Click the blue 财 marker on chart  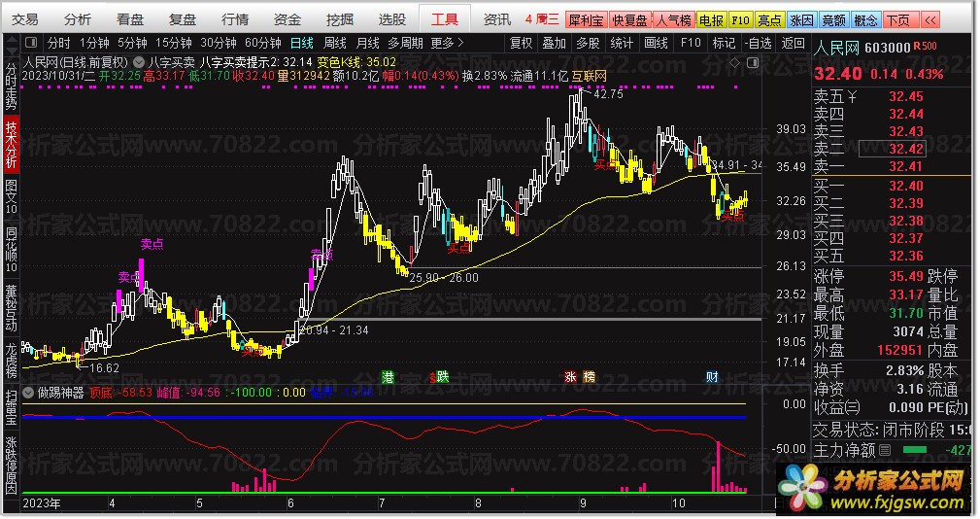pos(712,376)
